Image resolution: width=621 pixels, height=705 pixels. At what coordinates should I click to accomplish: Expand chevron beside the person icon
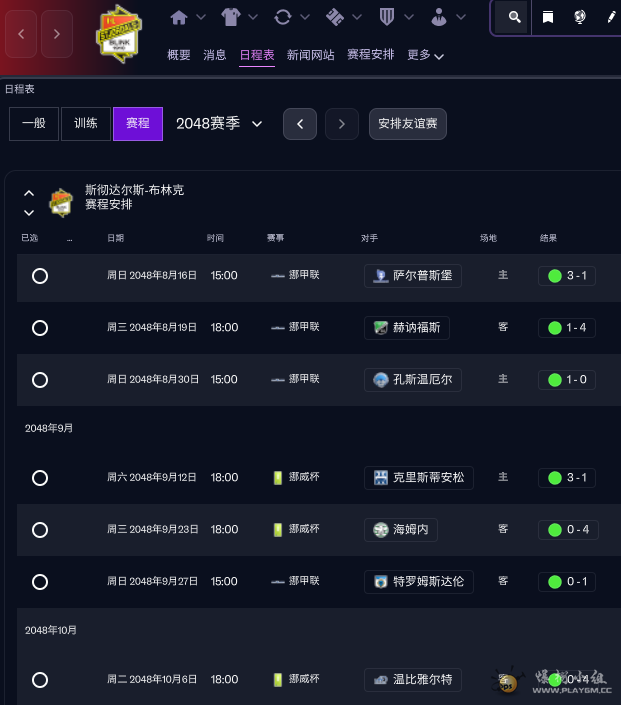click(x=461, y=17)
